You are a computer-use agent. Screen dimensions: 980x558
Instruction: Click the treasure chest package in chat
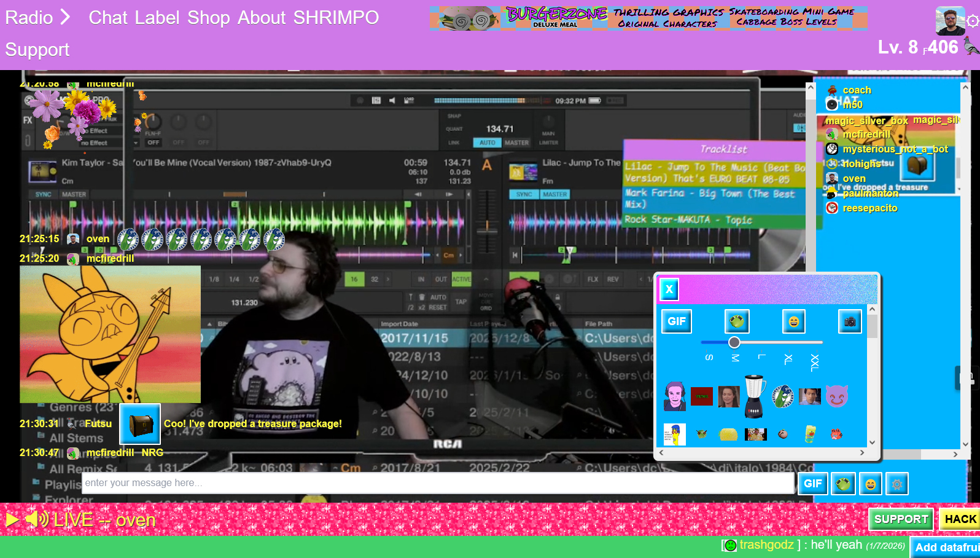click(140, 424)
